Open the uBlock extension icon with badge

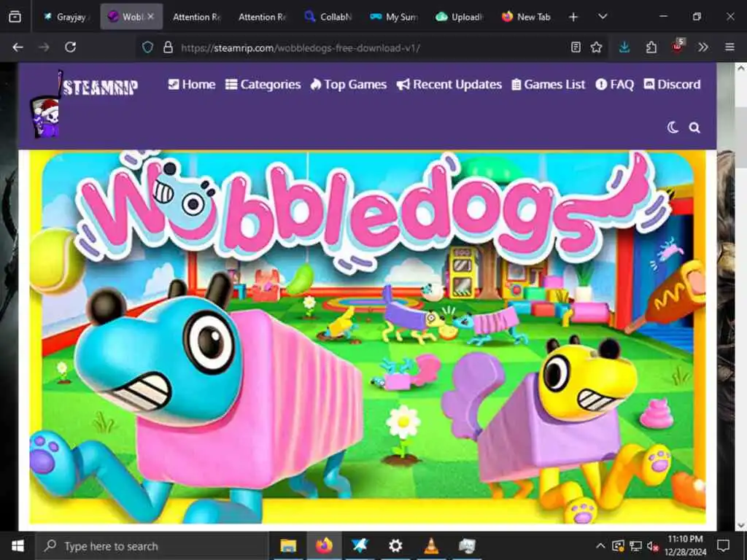678,46
